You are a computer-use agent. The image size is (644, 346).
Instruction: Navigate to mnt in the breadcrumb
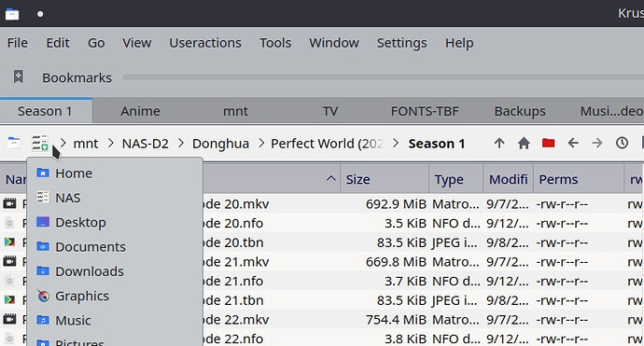coord(86,144)
